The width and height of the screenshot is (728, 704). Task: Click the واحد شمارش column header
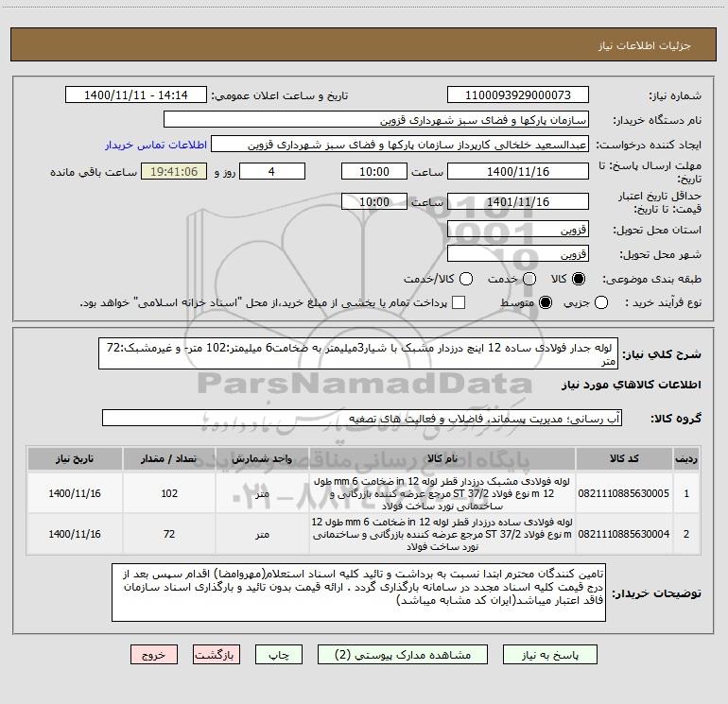[x=262, y=459]
